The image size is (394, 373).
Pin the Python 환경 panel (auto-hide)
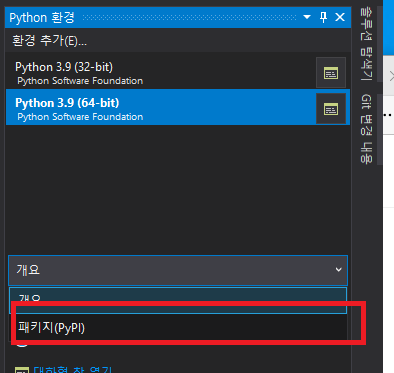(323, 17)
